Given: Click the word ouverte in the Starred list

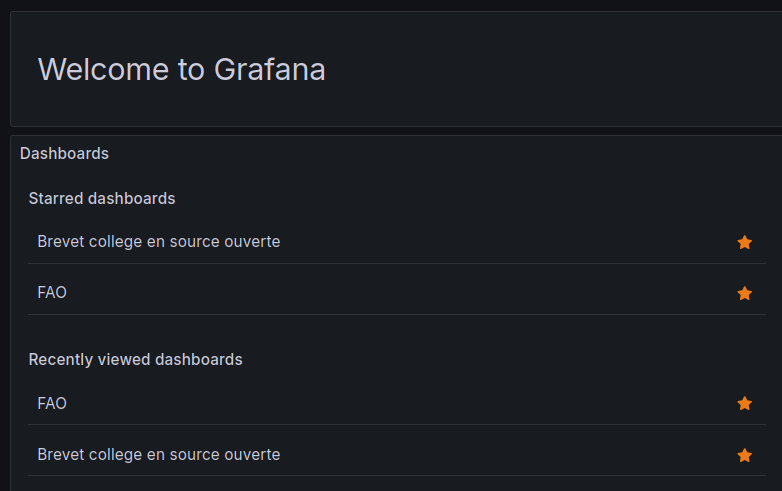Looking at the screenshot, I should point(252,241).
